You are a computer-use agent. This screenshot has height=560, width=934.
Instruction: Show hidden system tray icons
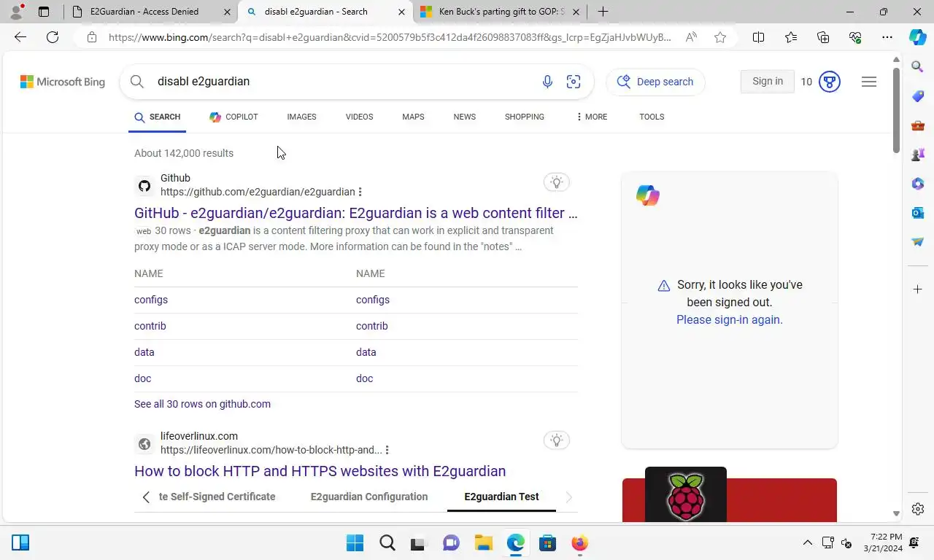[x=807, y=542]
